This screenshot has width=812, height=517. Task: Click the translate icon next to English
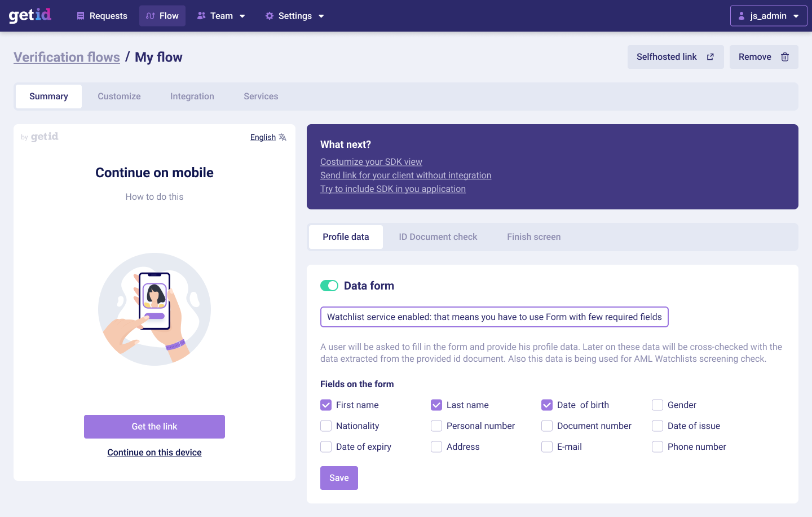click(282, 137)
